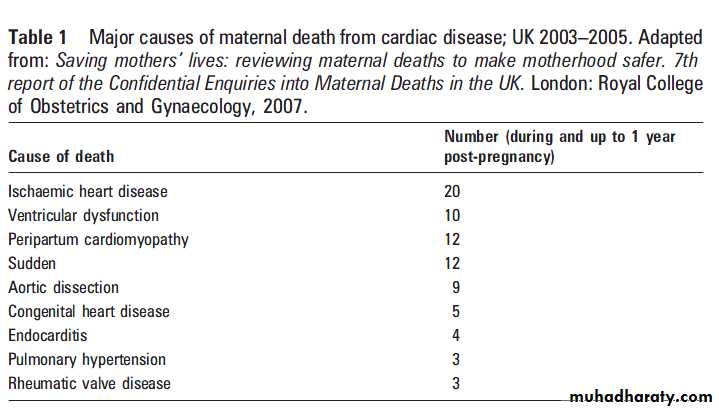Image resolution: width=719 pixels, height=410 pixels.
Task: Select the 'Congenital heart disease' row label
Action: [x=88, y=312]
